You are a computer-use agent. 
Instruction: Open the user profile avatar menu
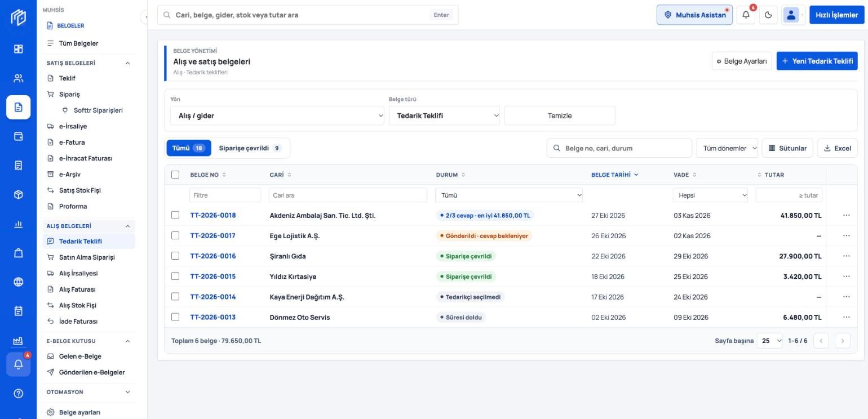pyautogui.click(x=791, y=15)
